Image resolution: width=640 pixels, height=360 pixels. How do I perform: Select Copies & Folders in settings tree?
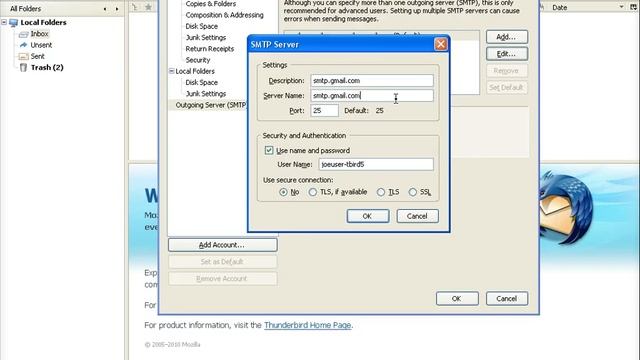[x=211, y=4]
